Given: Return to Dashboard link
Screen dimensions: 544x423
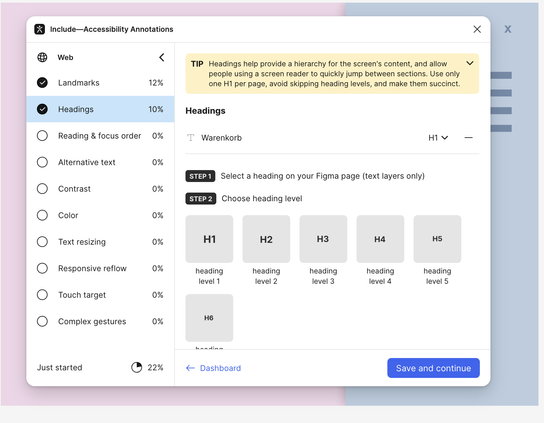Looking at the screenshot, I should pos(213,368).
